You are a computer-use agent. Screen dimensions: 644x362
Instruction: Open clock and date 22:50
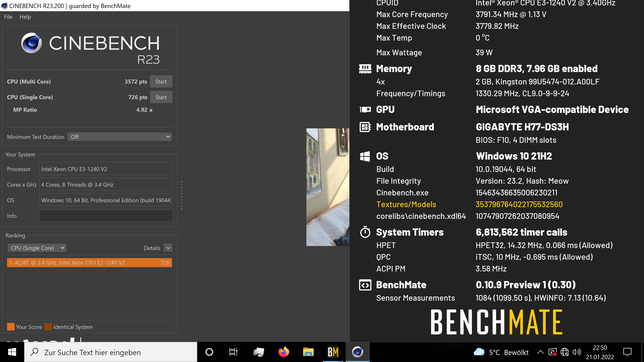pyautogui.click(x=600, y=352)
